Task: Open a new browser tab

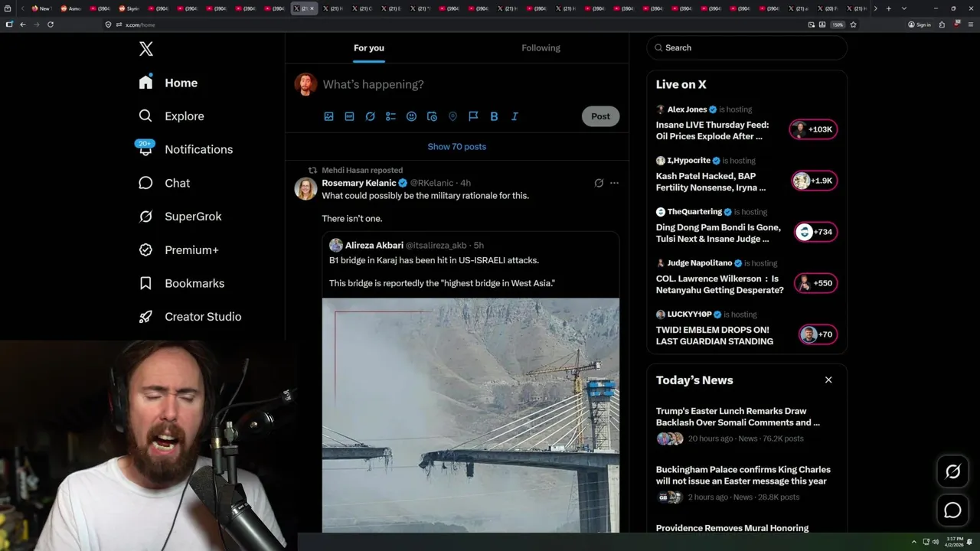Action: (888, 8)
